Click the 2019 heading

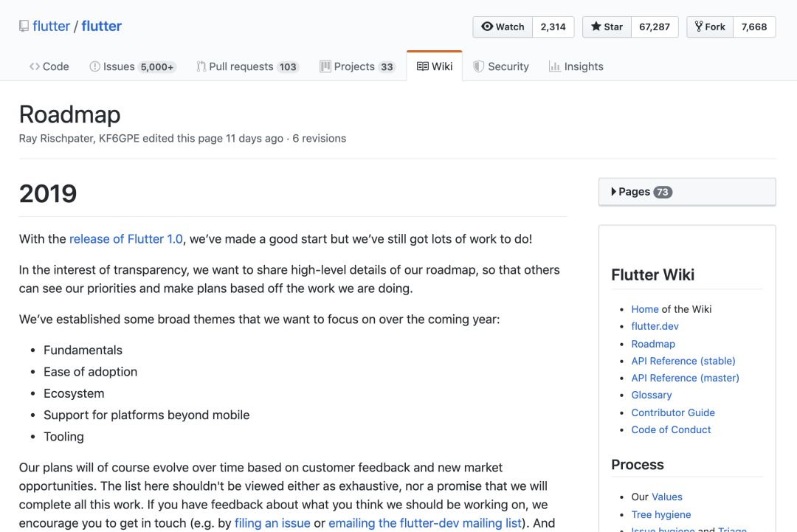(48, 193)
